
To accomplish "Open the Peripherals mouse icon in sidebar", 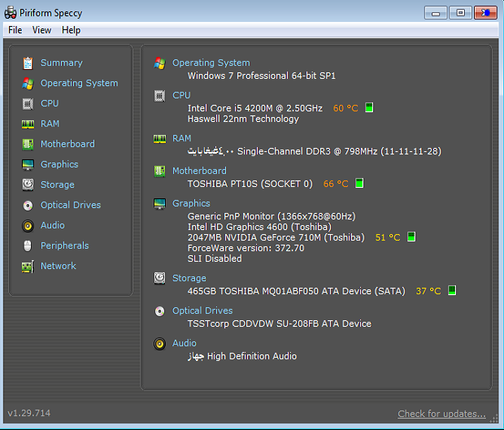I will (28, 245).
